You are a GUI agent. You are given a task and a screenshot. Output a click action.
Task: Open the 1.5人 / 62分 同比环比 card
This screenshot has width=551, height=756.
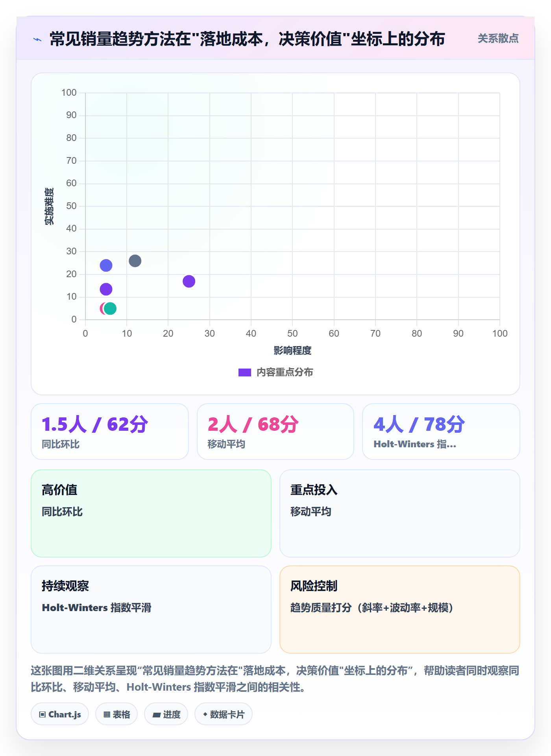pyautogui.click(x=110, y=432)
